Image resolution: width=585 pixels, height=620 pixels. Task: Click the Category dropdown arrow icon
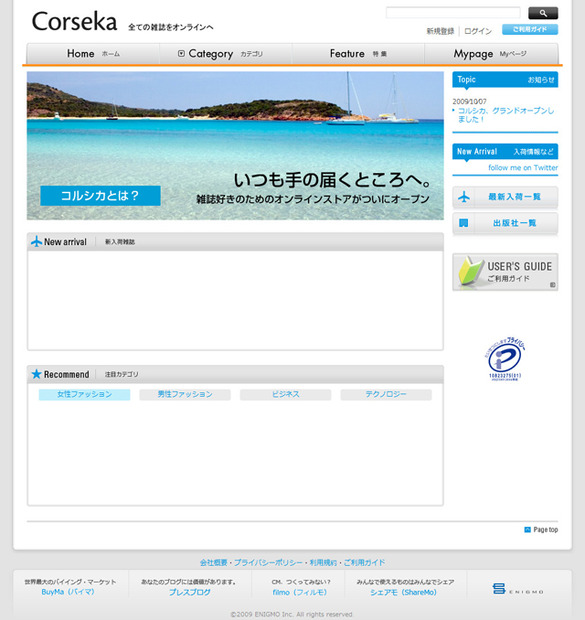181,53
